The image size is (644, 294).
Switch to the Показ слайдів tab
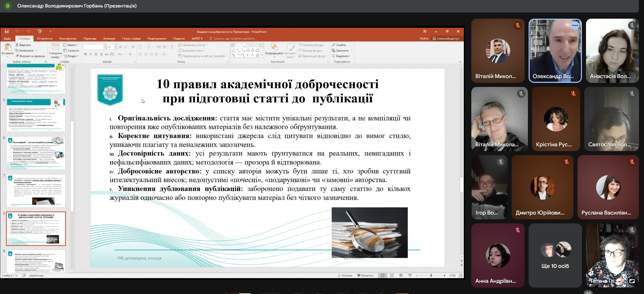[x=131, y=38]
